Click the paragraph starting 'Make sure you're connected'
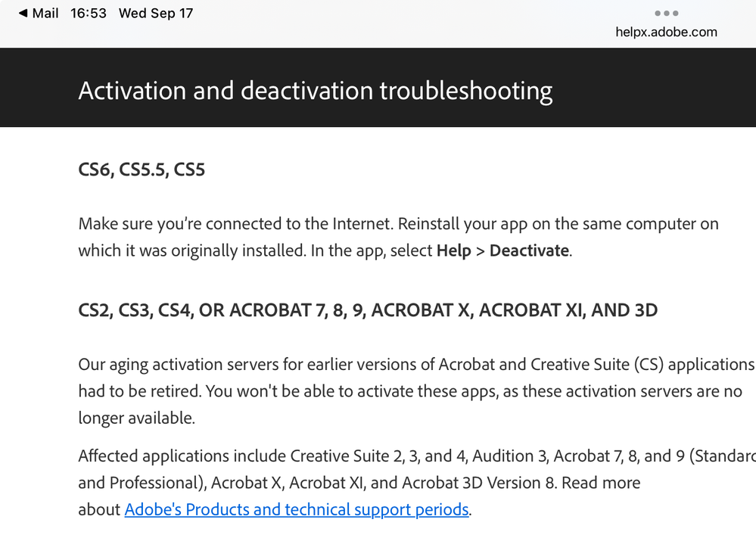Viewport: 756px width, 538px height. 398,237
